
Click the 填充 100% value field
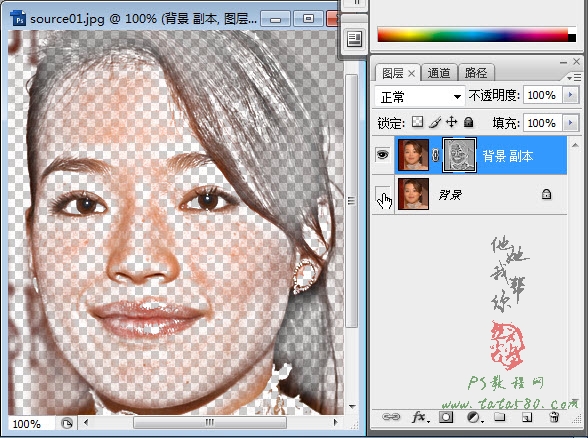(543, 123)
